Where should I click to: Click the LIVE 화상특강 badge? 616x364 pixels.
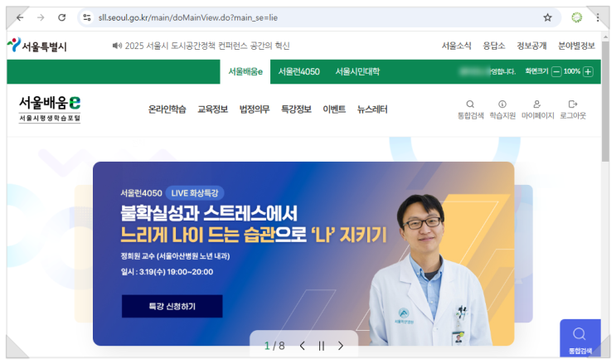(195, 193)
